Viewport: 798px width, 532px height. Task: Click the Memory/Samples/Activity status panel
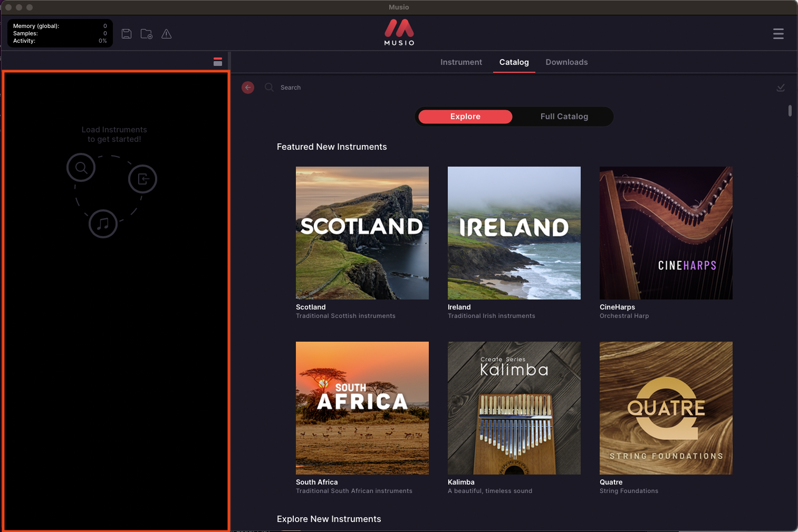tap(60, 33)
